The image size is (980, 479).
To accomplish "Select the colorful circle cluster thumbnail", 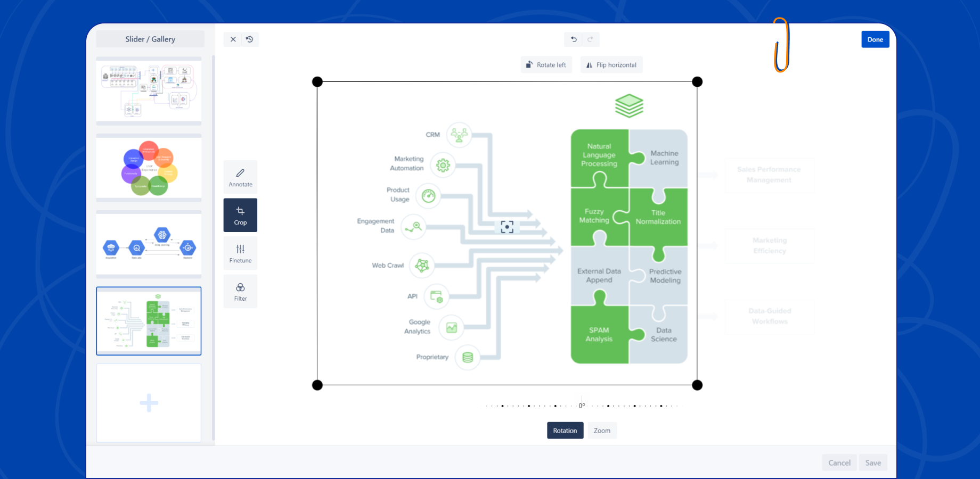I will pyautogui.click(x=149, y=168).
